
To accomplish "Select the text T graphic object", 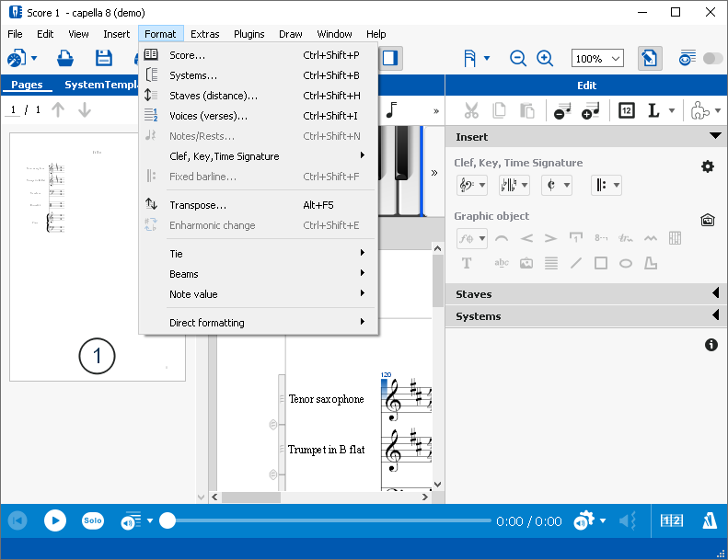I will click(x=467, y=264).
